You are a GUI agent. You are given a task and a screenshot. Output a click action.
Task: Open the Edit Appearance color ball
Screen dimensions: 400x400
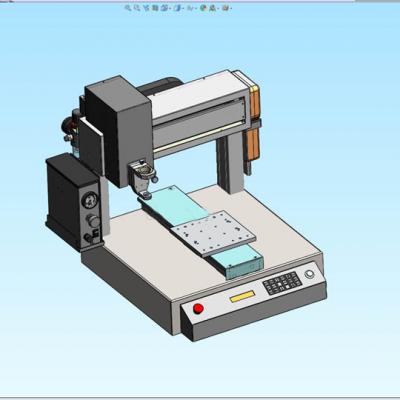tap(203, 8)
